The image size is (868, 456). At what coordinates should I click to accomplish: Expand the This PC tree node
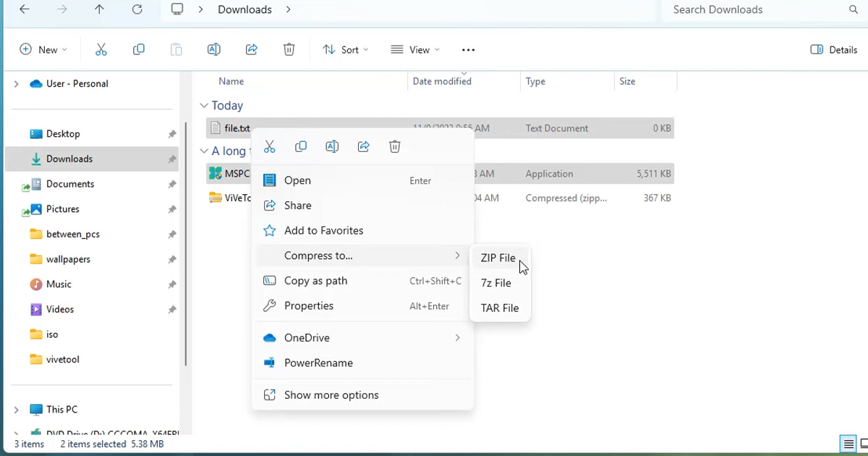coord(16,410)
